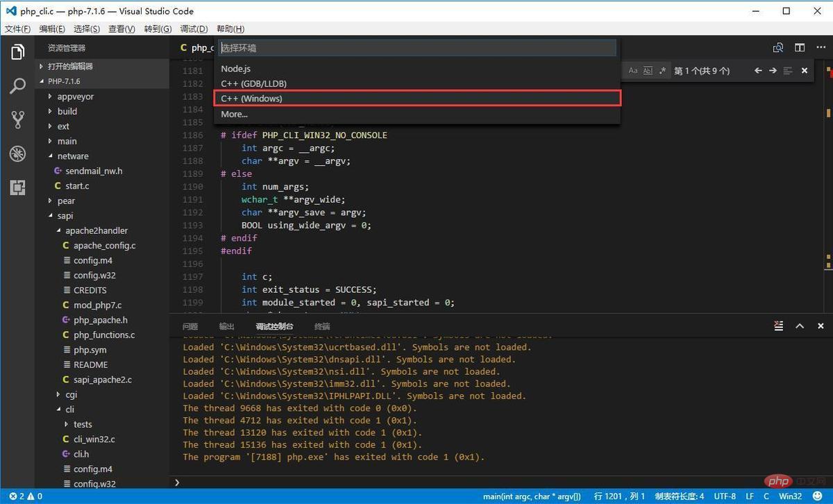The image size is (833, 504).
Task: Open the Explorer view in the activity bar
Action: [x=18, y=52]
